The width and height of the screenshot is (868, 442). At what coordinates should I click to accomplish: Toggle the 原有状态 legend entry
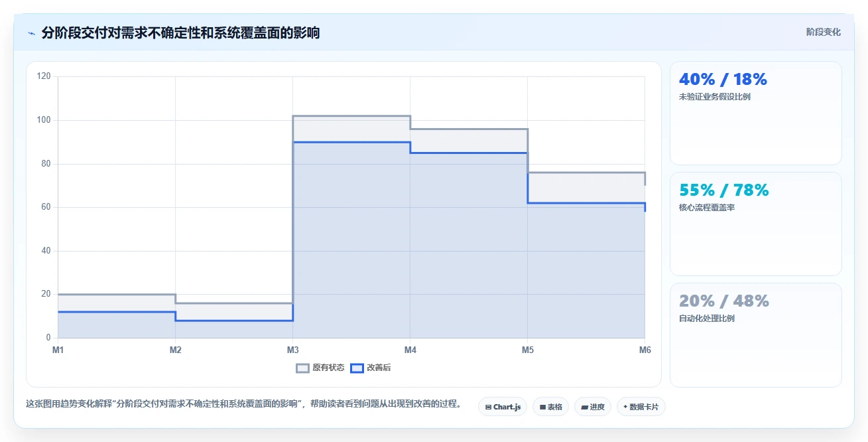pos(320,368)
